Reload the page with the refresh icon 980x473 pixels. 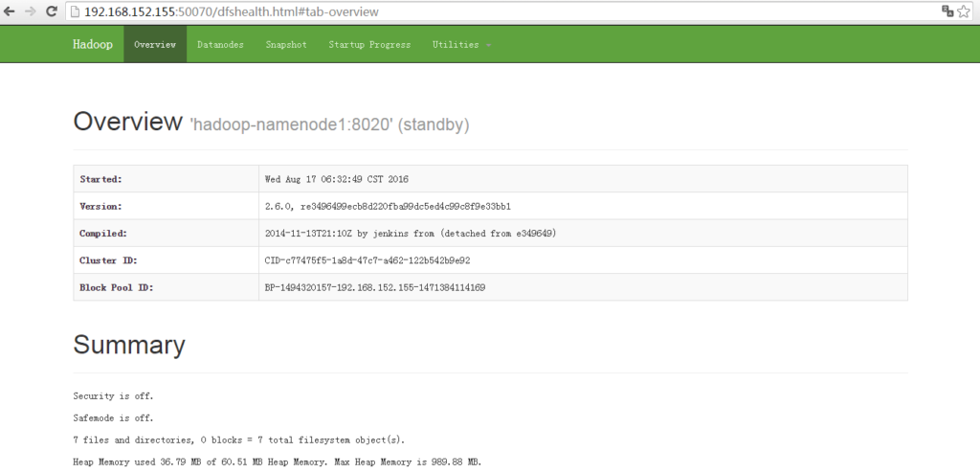click(52, 11)
